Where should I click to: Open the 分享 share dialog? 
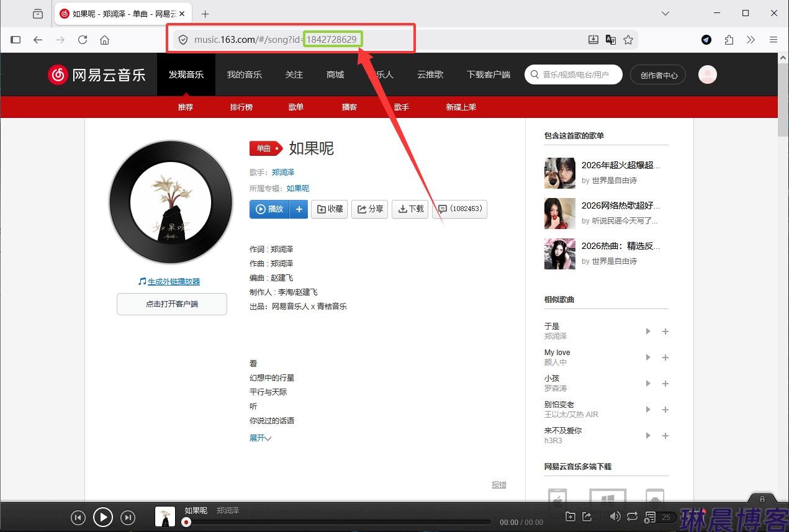tap(369, 209)
